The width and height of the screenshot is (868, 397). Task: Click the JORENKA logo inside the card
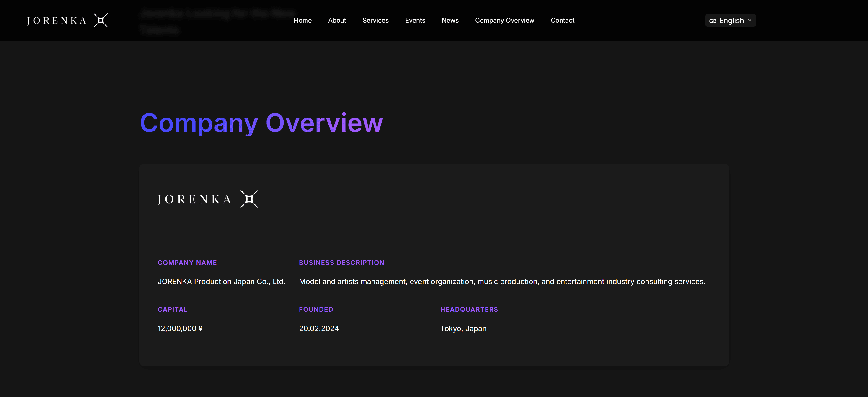(208, 199)
